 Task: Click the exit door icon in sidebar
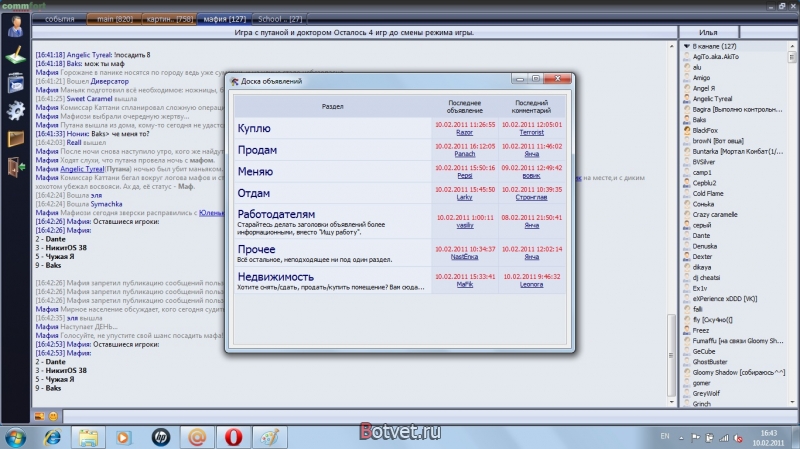click(x=16, y=167)
